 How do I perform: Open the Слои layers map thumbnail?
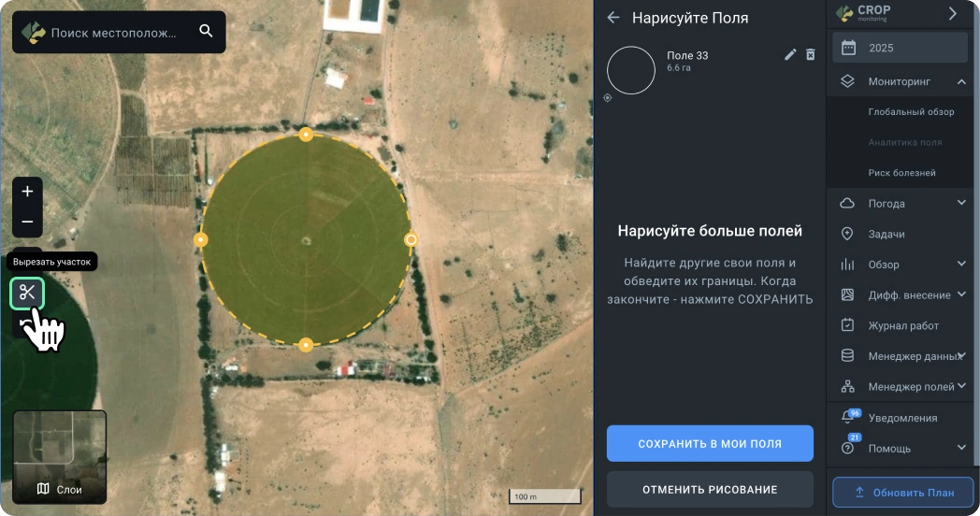[x=60, y=457]
